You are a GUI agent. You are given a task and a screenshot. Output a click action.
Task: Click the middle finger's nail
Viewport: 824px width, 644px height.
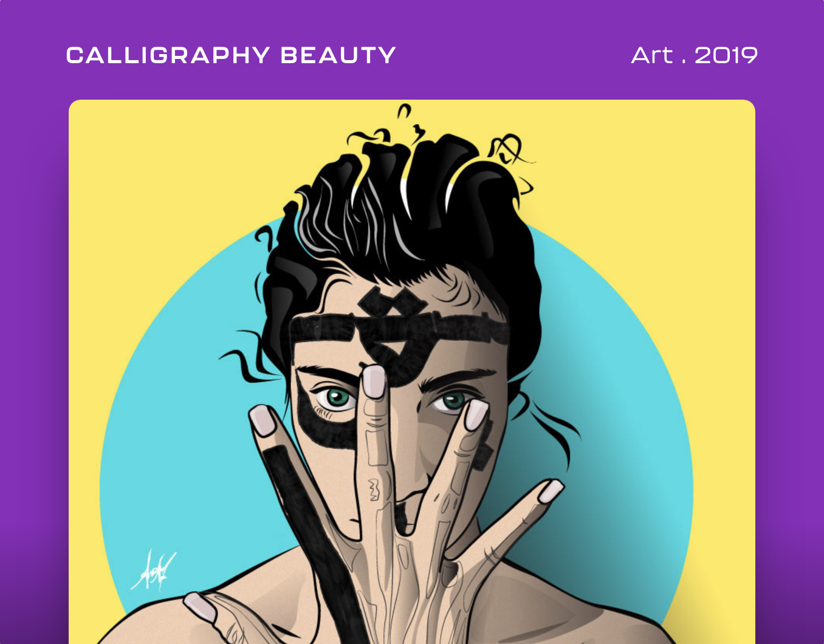373,382
